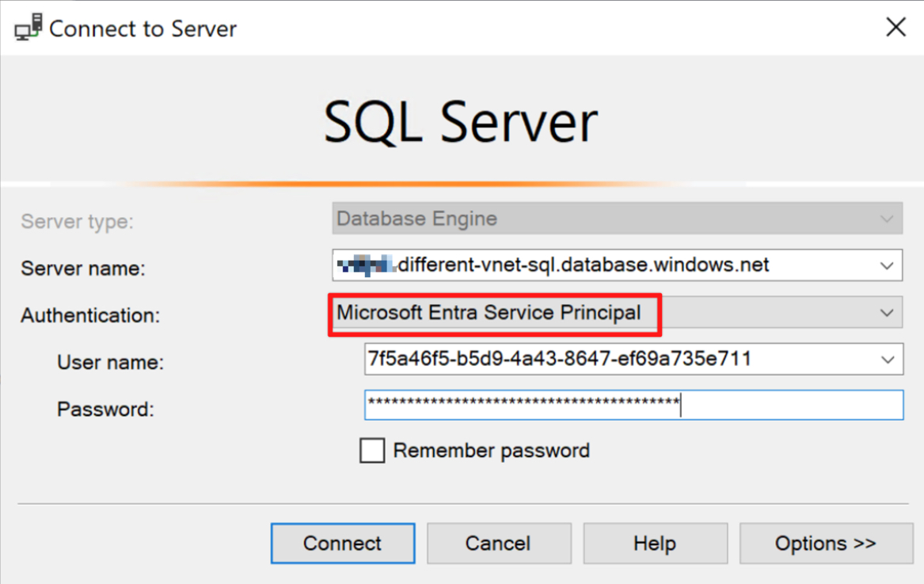
Task: Expand the Server name dropdown arrow
Action: pyautogui.click(x=886, y=265)
